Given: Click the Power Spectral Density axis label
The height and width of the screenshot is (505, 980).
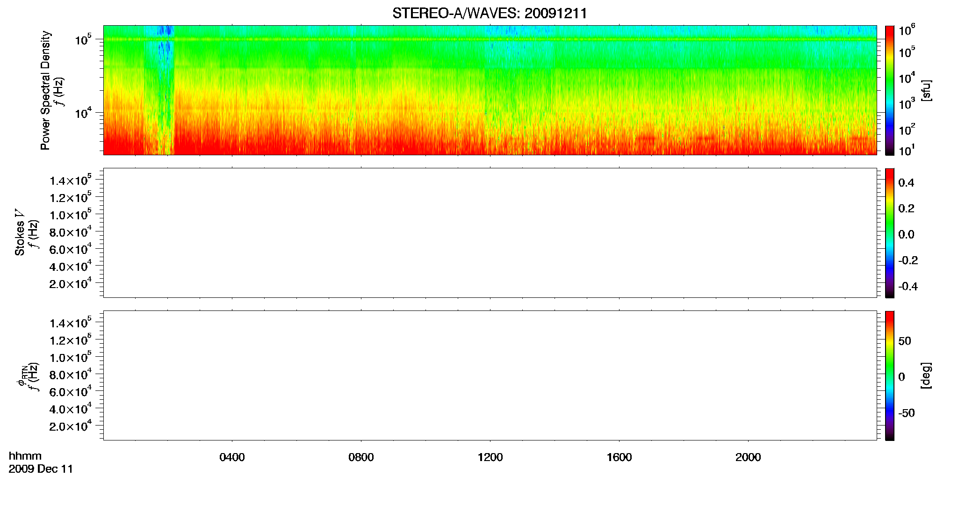Looking at the screenshot, I should tap(45, 90).
